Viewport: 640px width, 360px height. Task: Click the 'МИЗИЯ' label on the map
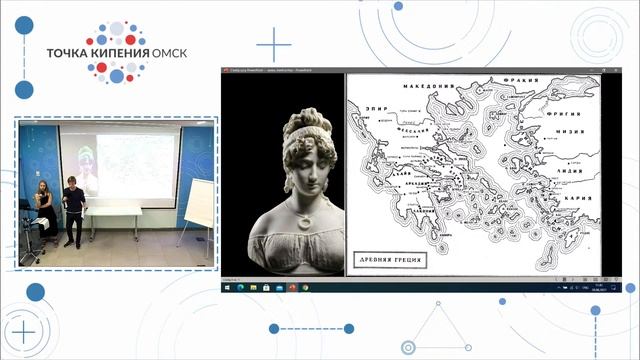(570, 132)
